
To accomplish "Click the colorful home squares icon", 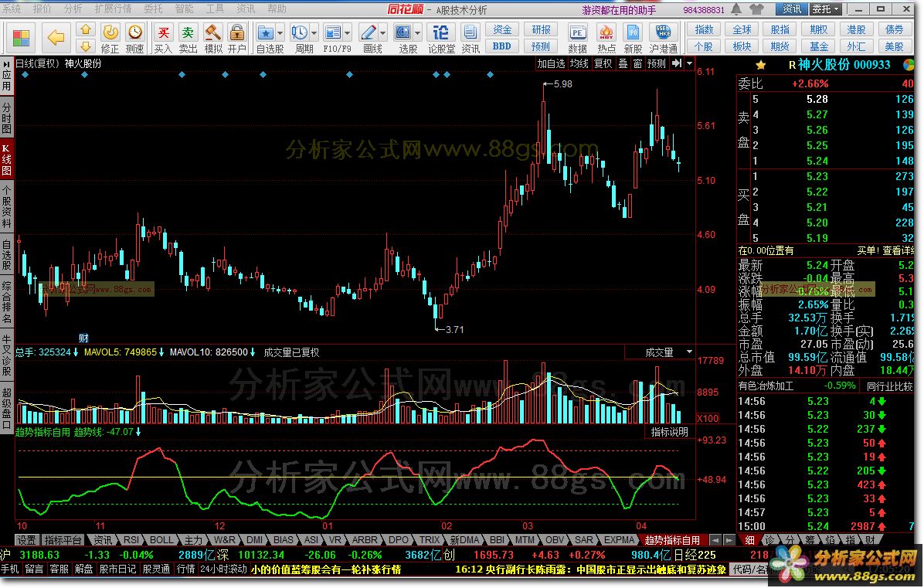I will click(21, 38).
